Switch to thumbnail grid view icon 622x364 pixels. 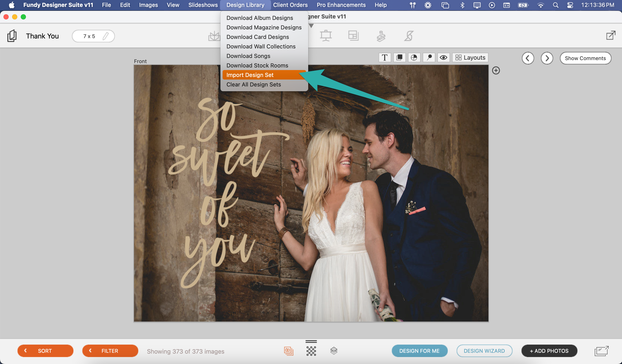(x=311, y=351)
